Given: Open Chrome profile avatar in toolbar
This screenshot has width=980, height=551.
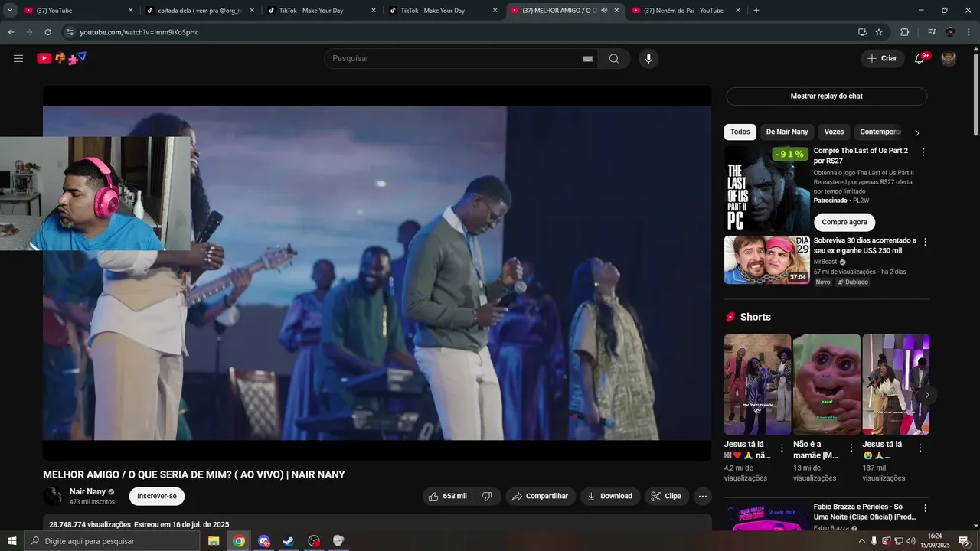Looking at the screenshot, I should tap(950, 32).
